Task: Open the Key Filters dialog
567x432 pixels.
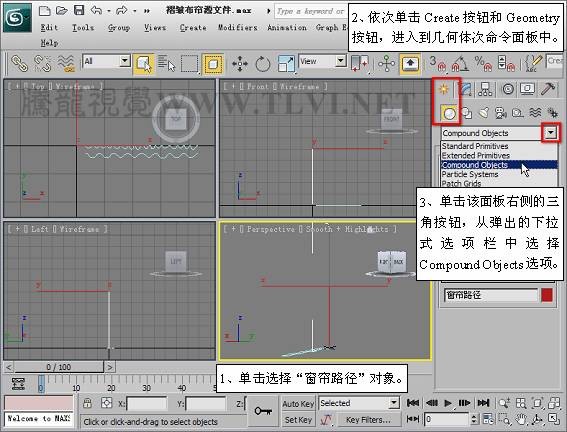Action: pos(368,420)
